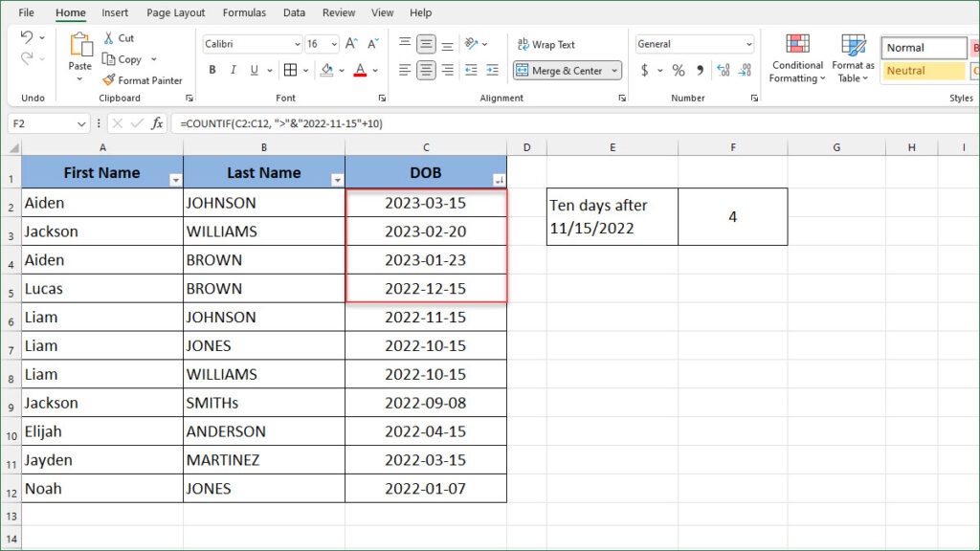Viewport: 980px width, 551px height.
Task: Click the Format Painter brush icon
Action: pyautogui.click(x=109, y=80)
